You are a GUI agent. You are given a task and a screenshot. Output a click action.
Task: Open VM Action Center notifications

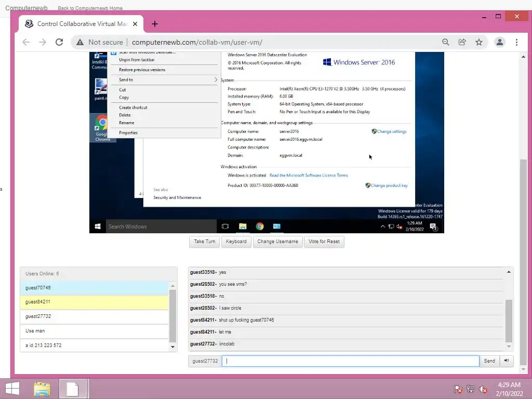click(433, 227)
